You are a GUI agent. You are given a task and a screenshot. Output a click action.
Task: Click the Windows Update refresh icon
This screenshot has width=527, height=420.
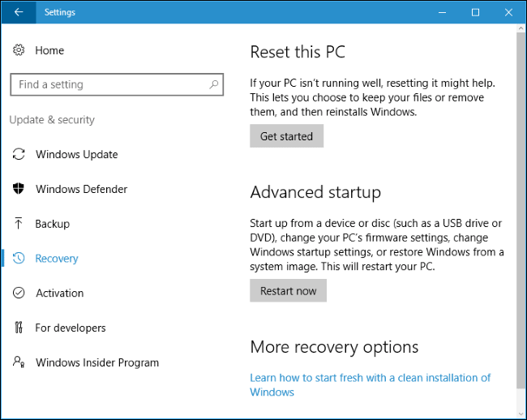point(19,154)
